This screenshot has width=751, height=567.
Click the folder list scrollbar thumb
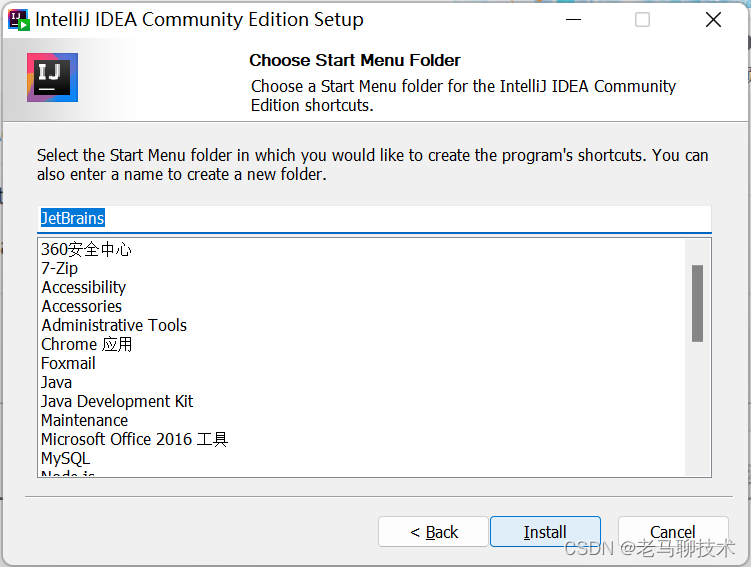pyautogui.click(x=697, y=303)
